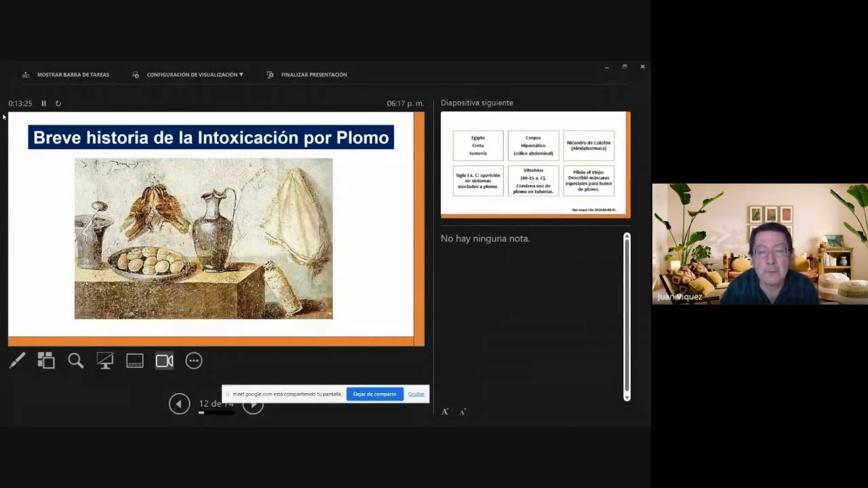
Task: Click the notes pane scrollbar
Action: click(627, 317)
